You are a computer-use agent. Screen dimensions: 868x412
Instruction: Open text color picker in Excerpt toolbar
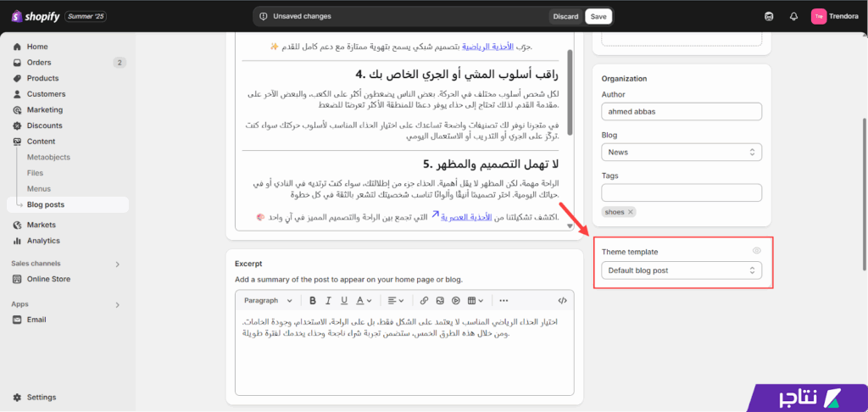(364, 300)
